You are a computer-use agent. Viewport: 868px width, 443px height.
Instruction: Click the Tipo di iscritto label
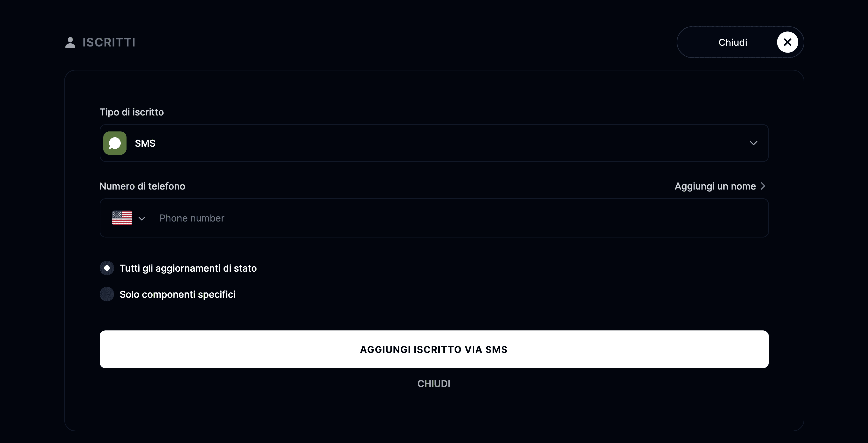coord(131,112)
